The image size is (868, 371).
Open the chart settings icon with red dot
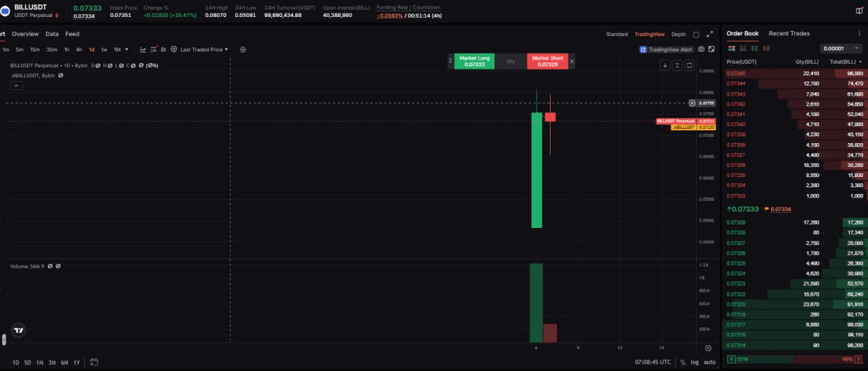(x=154, y=50)
